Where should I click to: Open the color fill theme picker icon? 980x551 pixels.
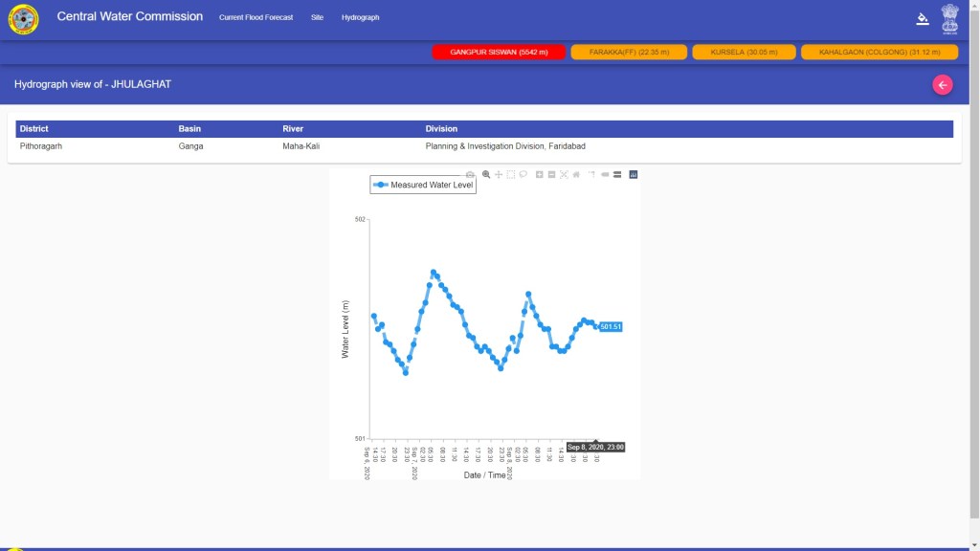click(923, 18)
